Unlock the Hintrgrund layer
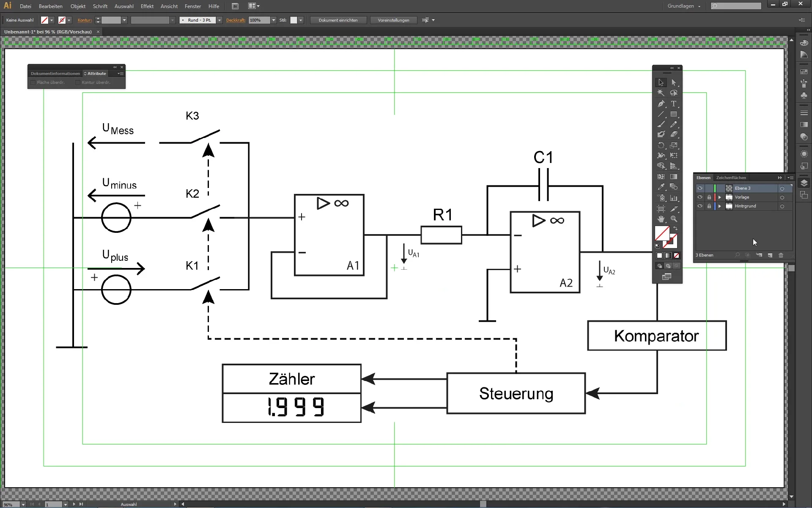The height and width of the screenshot is (508, 812). point(709,206)
